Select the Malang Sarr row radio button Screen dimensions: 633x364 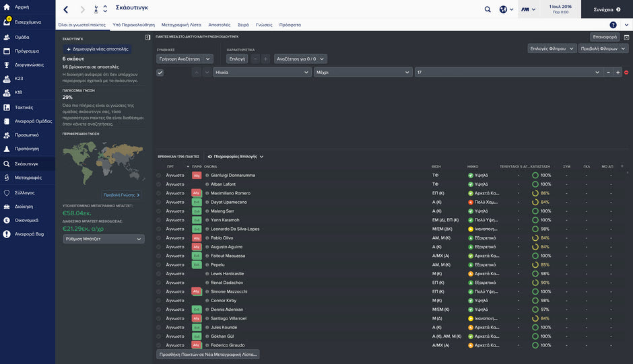pyautogui.click(x=159, y=211)
